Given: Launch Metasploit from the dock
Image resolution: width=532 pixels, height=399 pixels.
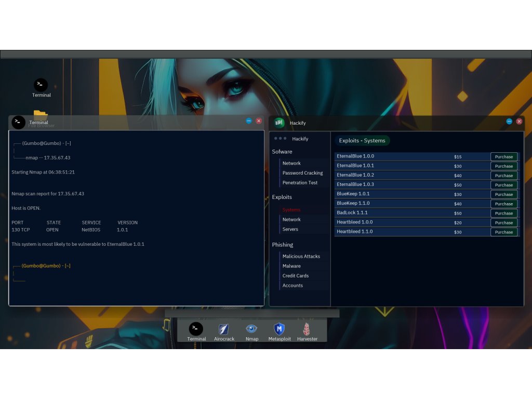Looking at the screenshot, I should (279, 329).
